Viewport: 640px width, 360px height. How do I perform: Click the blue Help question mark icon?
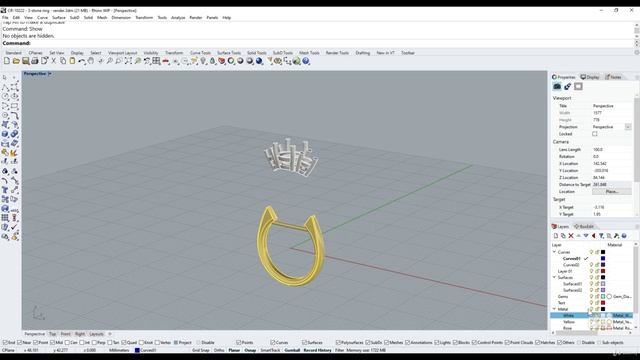(x=306, y=61)
